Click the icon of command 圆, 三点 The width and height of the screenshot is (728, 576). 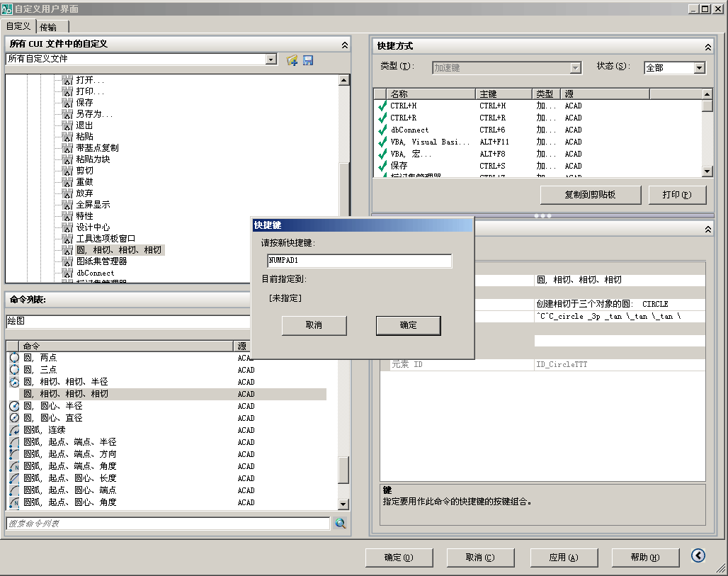tap(14, 370)
